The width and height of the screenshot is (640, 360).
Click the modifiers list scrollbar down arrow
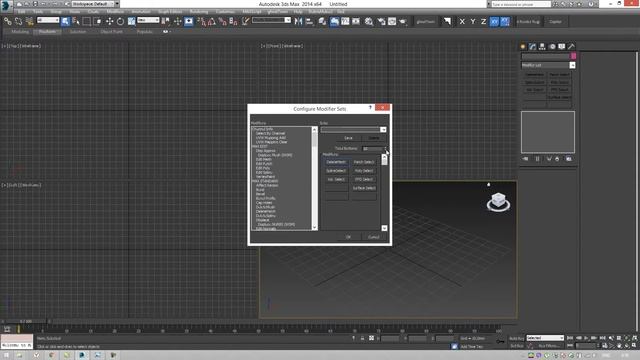pyautogui.click(x=314, y=227)
